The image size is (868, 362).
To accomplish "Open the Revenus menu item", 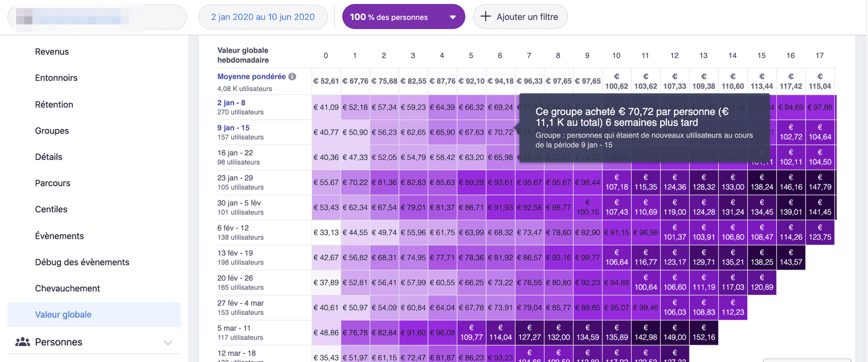I will 52,52.
